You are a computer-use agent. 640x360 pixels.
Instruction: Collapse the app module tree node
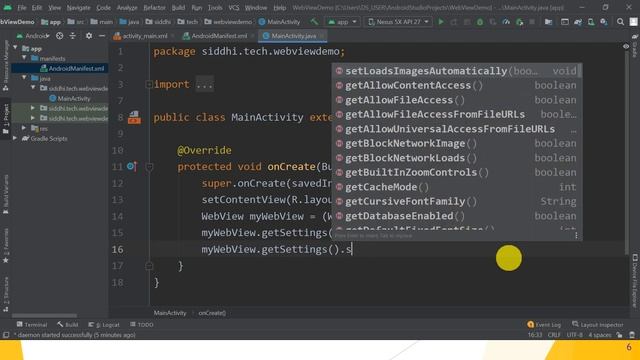click(16, 48)
